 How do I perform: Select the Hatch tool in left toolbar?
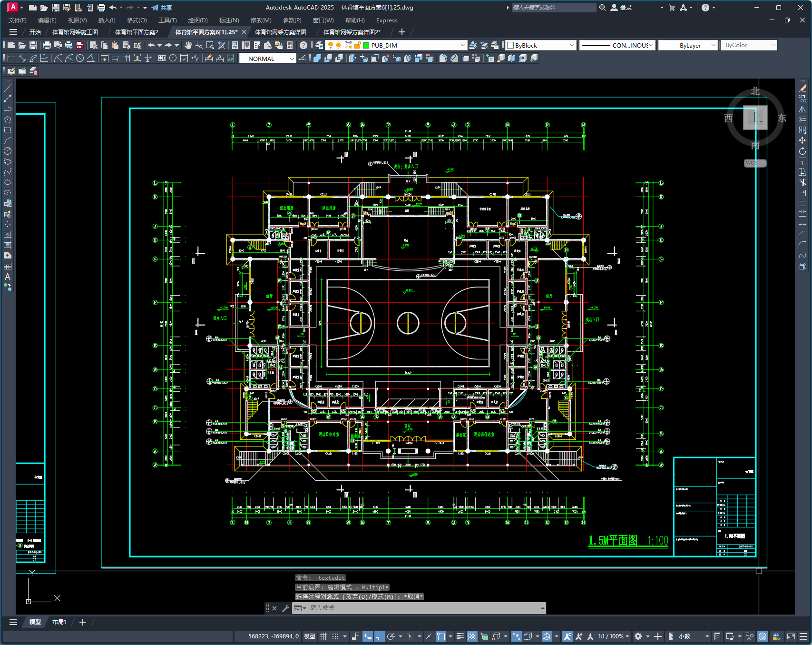(x=8, y=235)
